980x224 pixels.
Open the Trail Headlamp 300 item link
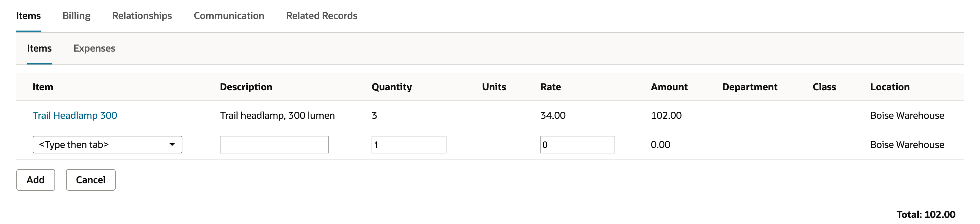point(75,115)
